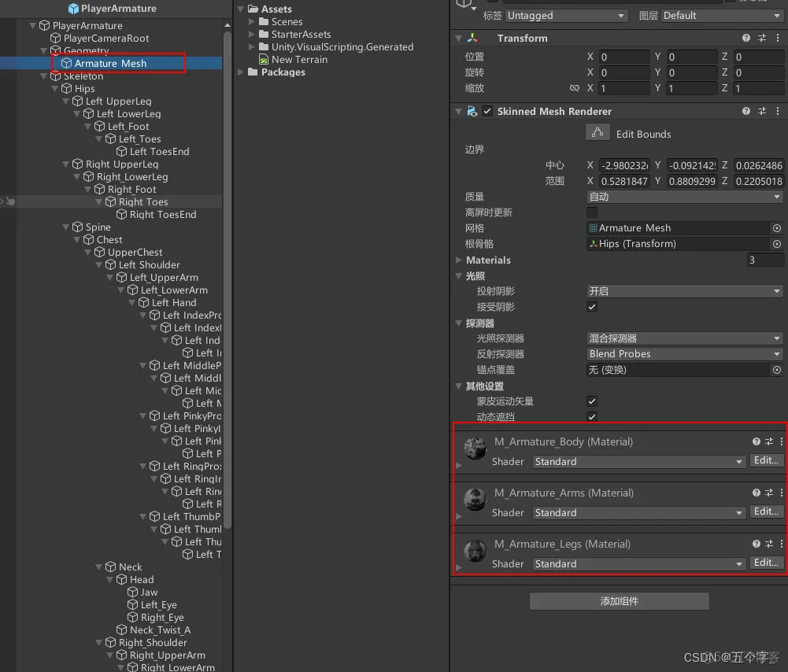The width and height of the screenshot is (788, 672).
Task: Click position X input field
Action: pos(624,57)
